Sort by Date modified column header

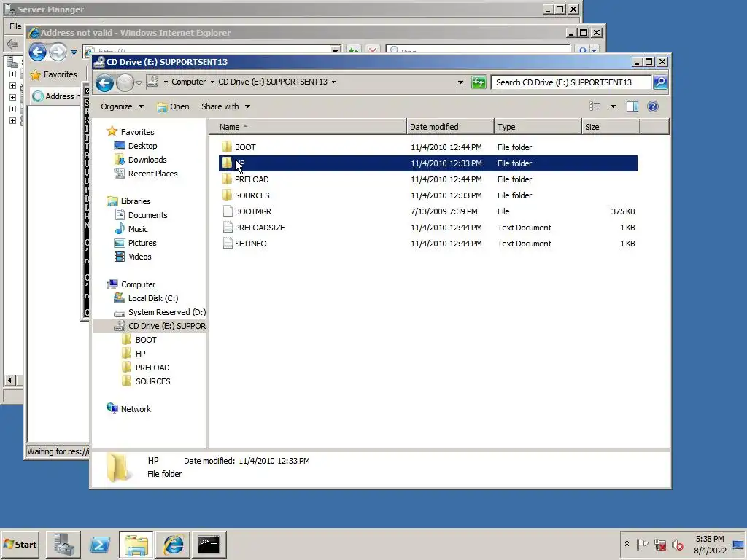(450, 127)
